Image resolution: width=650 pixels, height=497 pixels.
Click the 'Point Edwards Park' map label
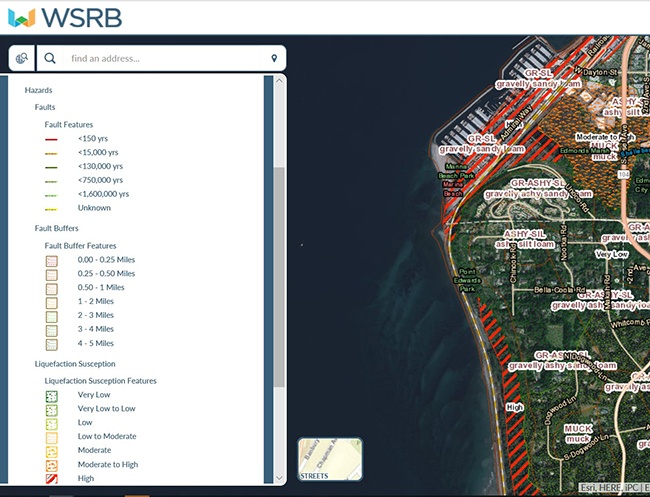(x=467, y=280)
